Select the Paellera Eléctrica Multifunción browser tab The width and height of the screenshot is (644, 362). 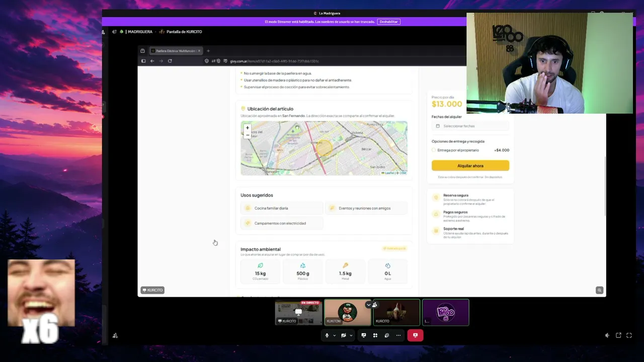[175, 51]
